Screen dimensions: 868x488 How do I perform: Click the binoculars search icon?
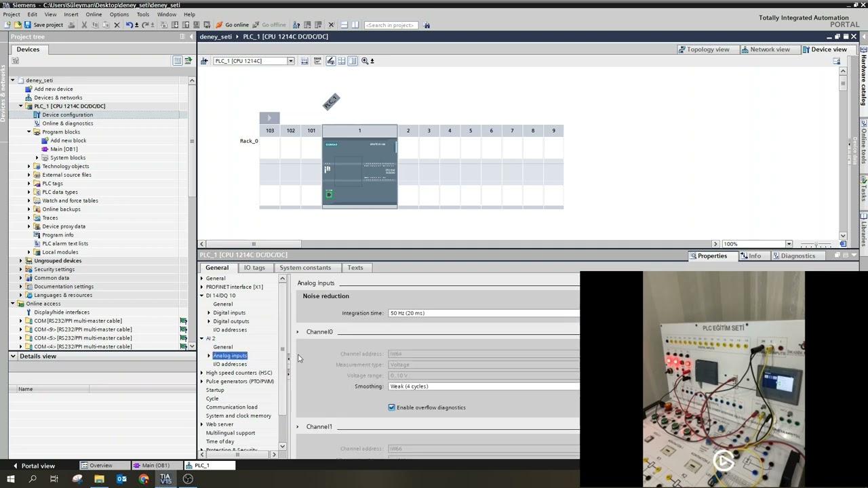[x=427, y=25]
